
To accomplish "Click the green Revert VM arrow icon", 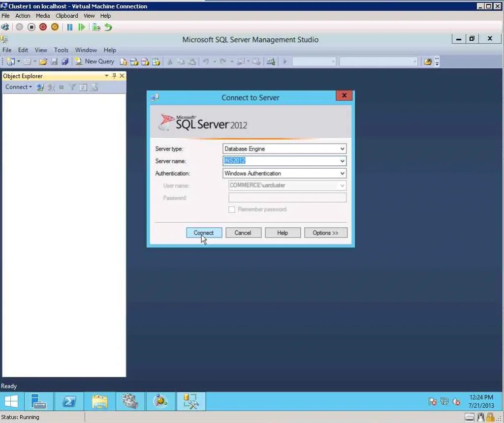I will point(108,28).
